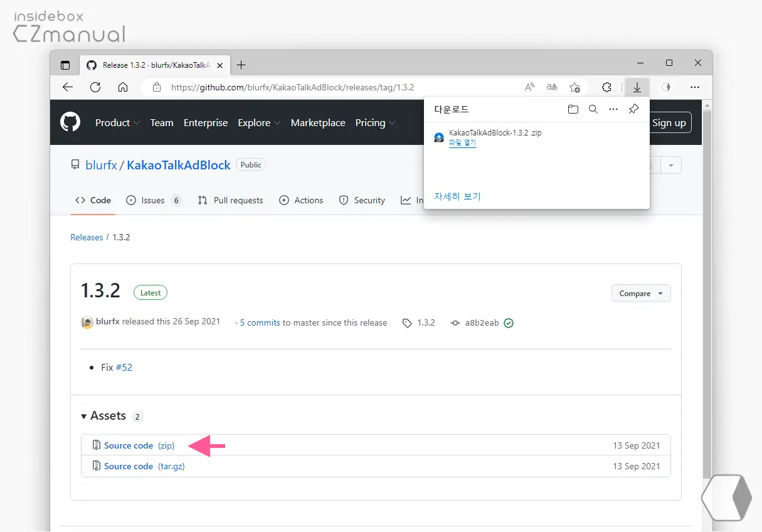Open browser Settings and more menu
This screenshot has height=532, width=762.
(x=694, y=87)
